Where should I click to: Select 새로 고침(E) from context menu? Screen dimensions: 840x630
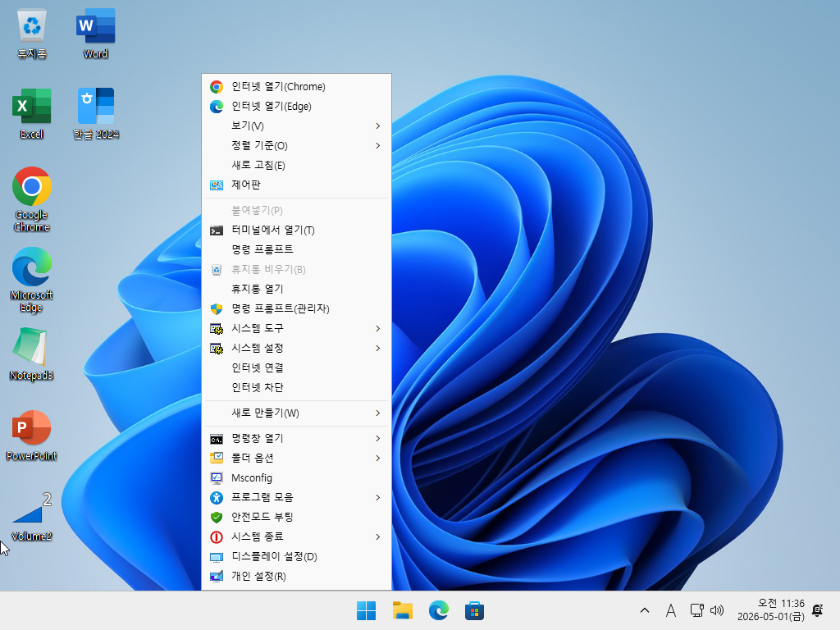[296, 166]
